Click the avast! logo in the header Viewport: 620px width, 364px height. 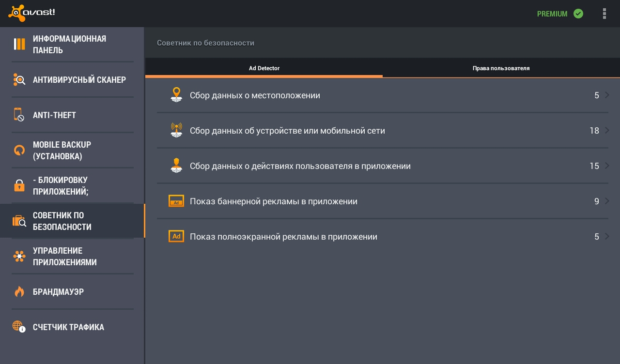click(x=31, y=13)
